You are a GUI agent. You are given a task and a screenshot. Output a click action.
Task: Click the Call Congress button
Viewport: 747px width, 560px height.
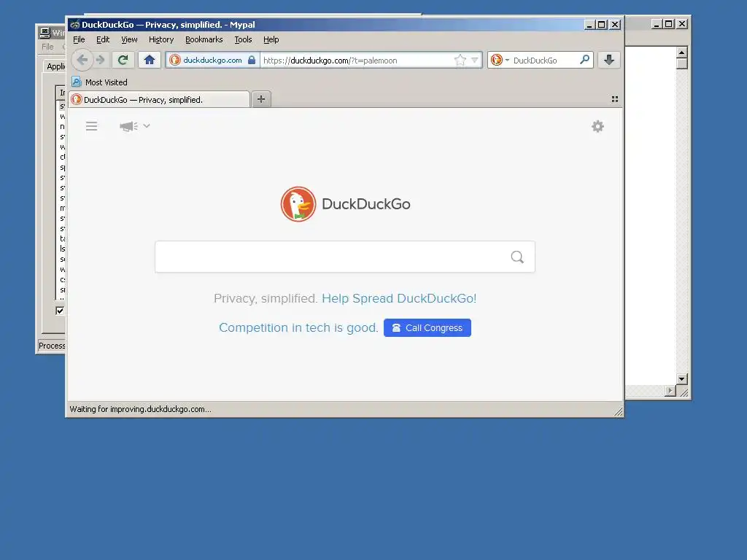pyautogui.click(x=427, y=327)
